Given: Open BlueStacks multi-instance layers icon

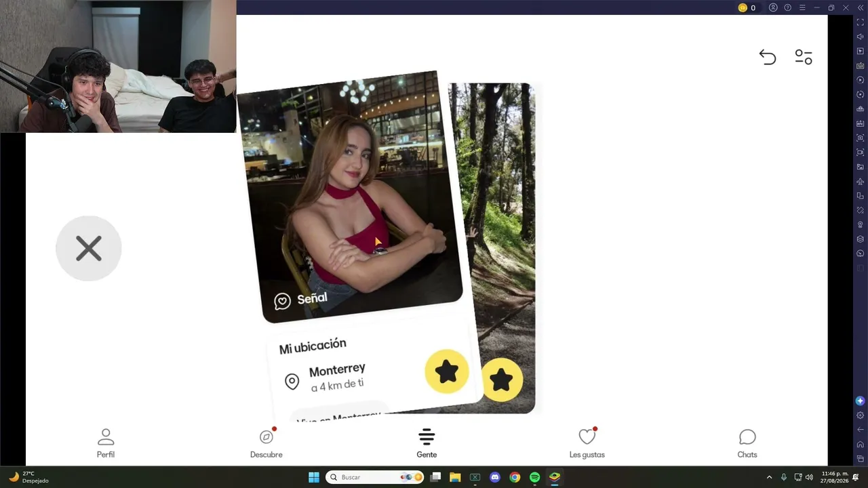Looking at the screenshot, I should tap(861, 239).
